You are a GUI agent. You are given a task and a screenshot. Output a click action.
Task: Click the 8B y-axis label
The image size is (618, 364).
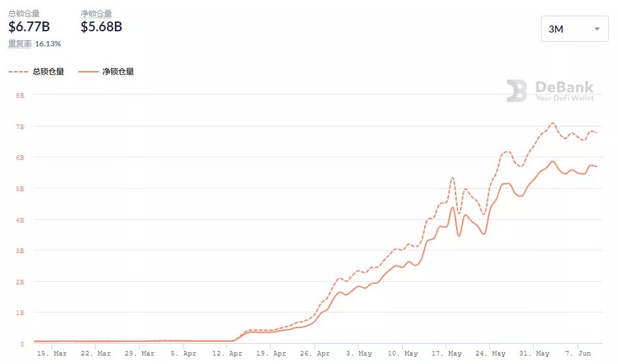click(x=20, y=95)
